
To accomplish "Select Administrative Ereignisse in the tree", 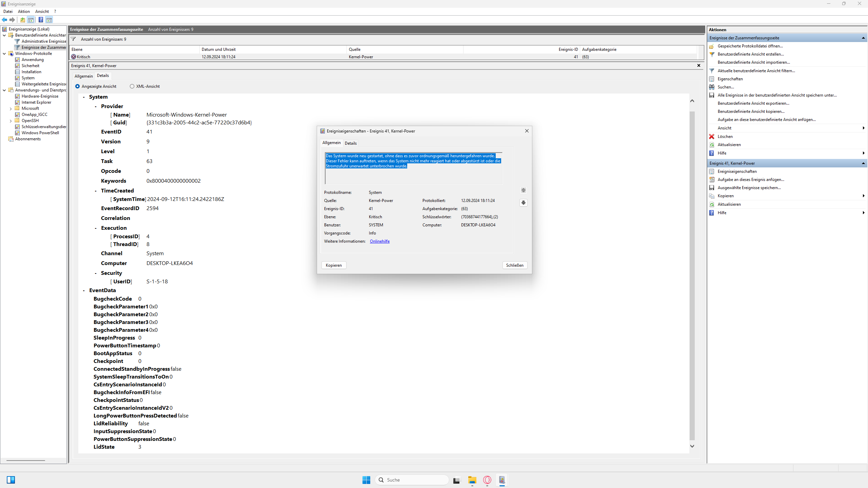I will click(44, 41).
